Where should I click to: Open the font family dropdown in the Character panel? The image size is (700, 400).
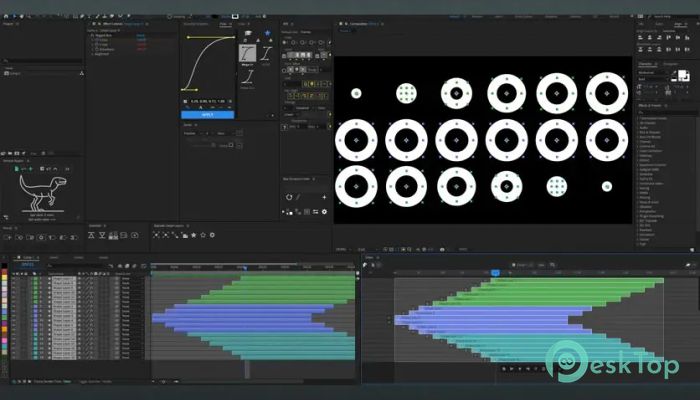pos(652,72)
